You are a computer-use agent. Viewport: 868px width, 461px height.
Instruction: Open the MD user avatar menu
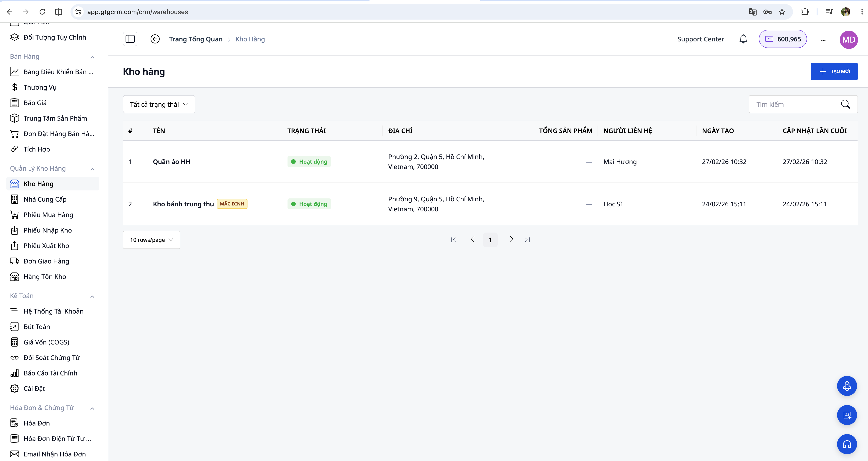point(848,39)
